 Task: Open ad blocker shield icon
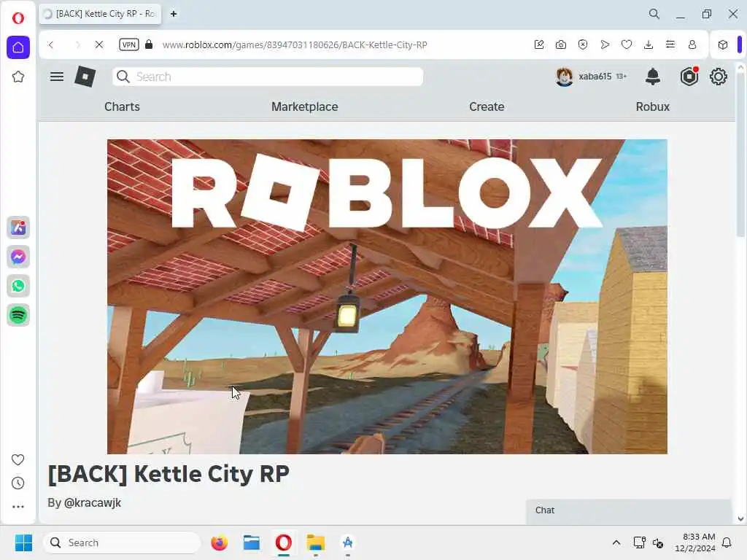[583, 44]
